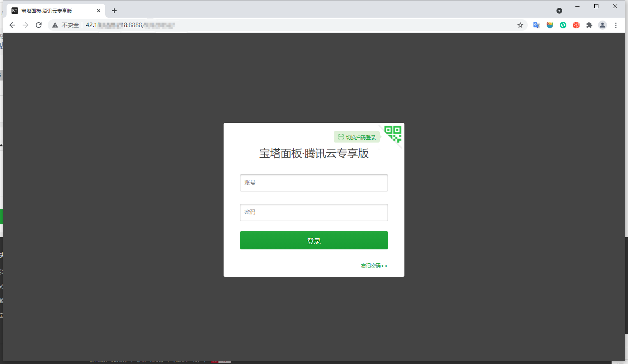This screenshot has height=364, width=628.
Task: Go forward in browser history
Action: (25, 25)
